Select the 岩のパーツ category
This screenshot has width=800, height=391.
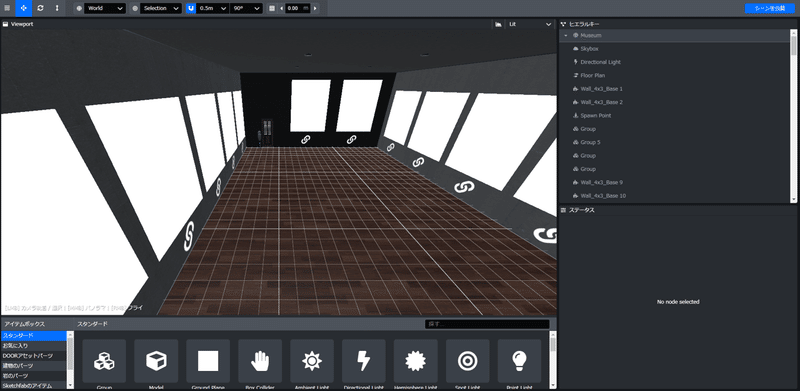[33, 376]
